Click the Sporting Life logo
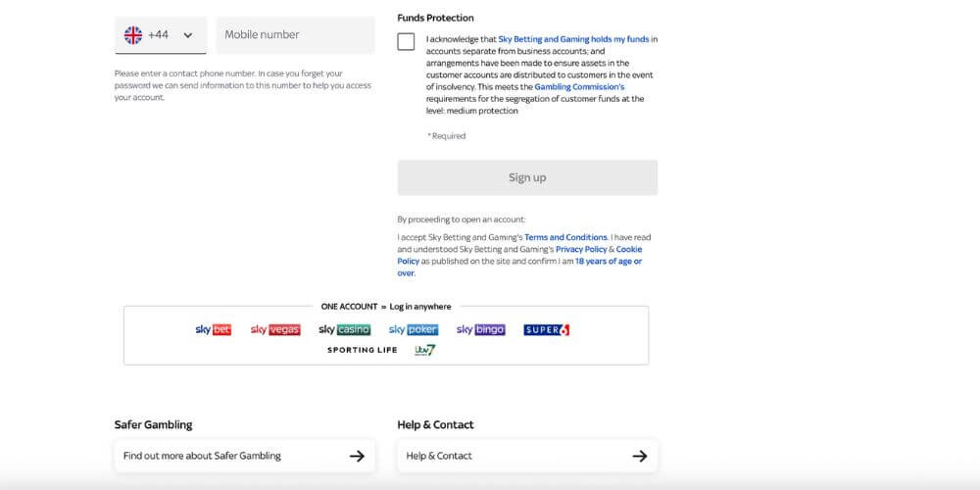 click(363, 350)
